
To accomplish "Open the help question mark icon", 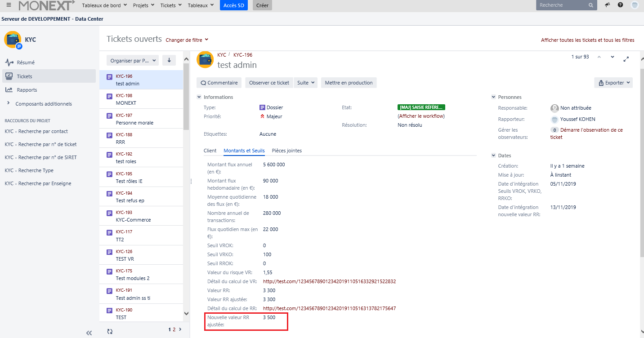I will [x=621, y=5].
